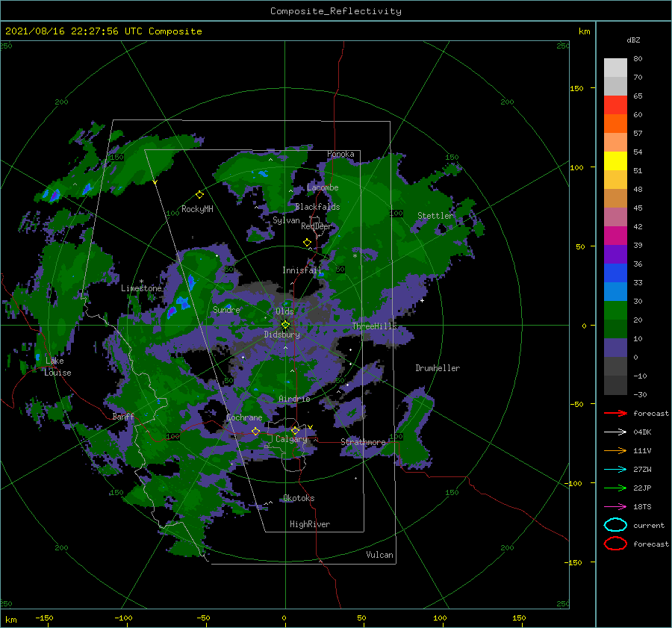
Task: Click the Sylvan label
Action: coord(286,220)
